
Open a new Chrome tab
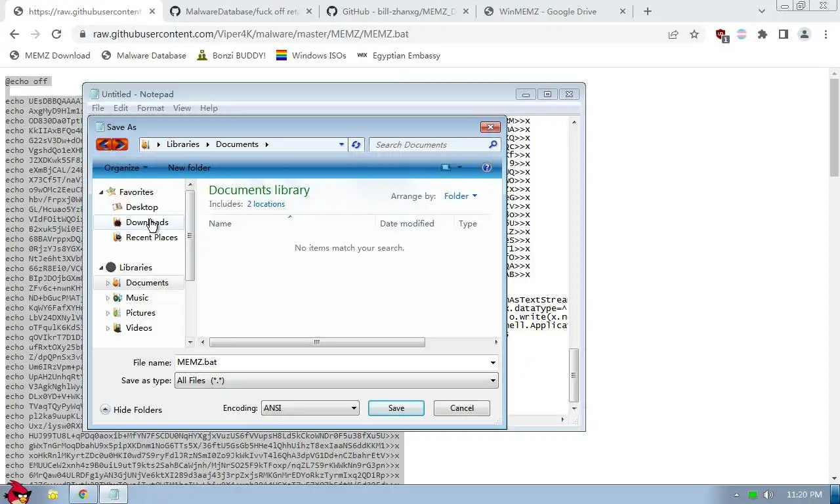click(648, 11)
